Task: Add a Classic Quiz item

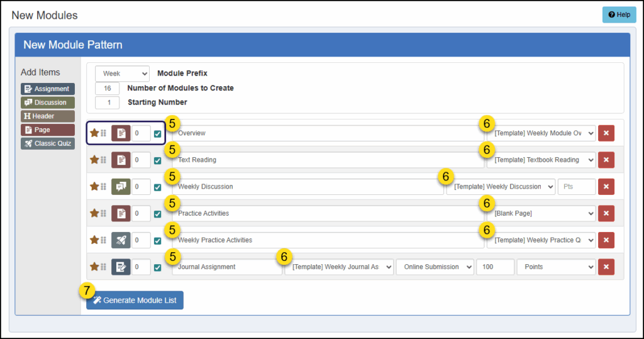Action: pyautogui.click(x=48, y=143)
